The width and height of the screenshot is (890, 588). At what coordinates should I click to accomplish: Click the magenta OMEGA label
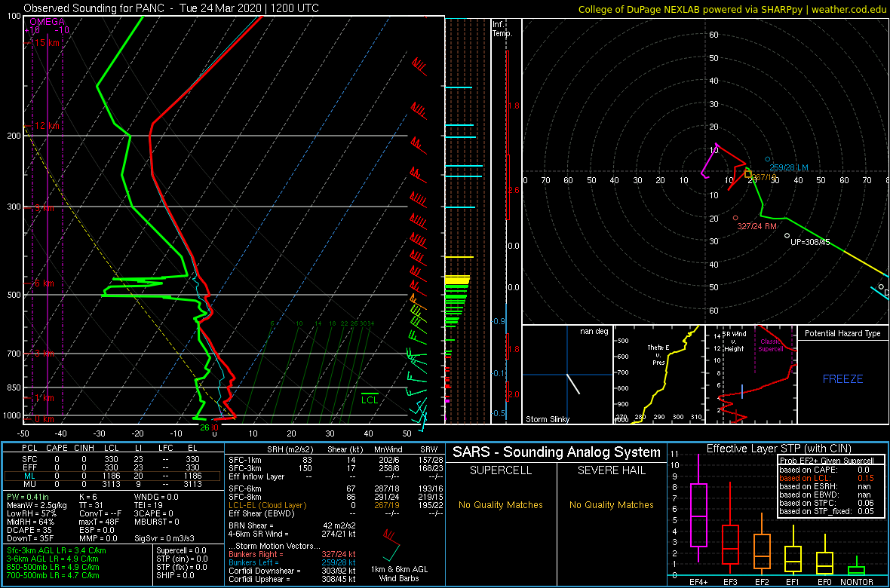pyautogui.click(x=47, y=22)
